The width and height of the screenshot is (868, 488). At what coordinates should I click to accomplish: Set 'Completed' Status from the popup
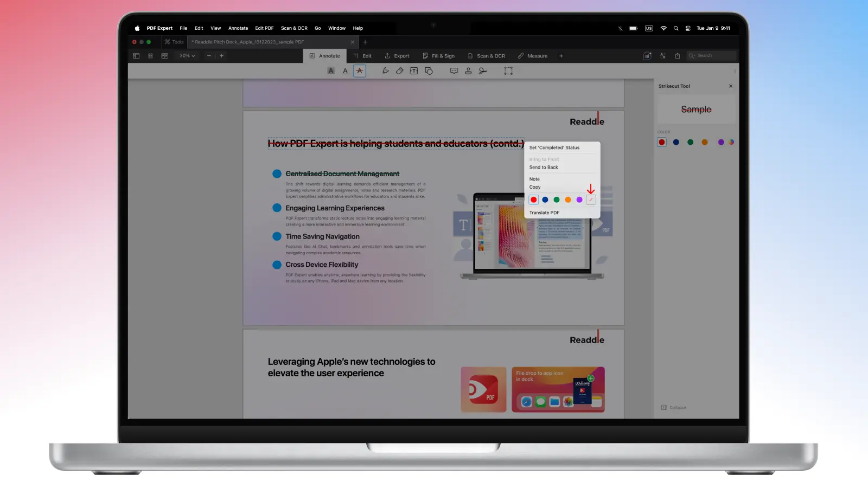point(554,148)
